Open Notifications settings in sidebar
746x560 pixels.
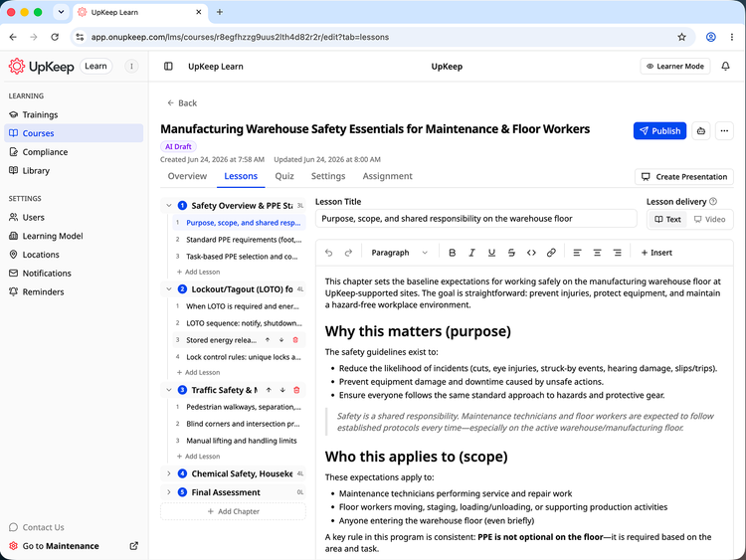pos(74,274)
